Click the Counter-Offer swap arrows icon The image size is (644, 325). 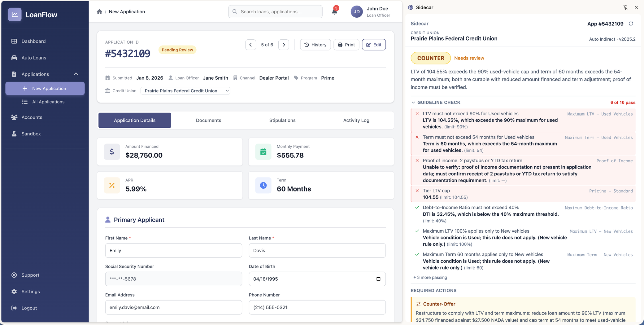tap(418, 304)
